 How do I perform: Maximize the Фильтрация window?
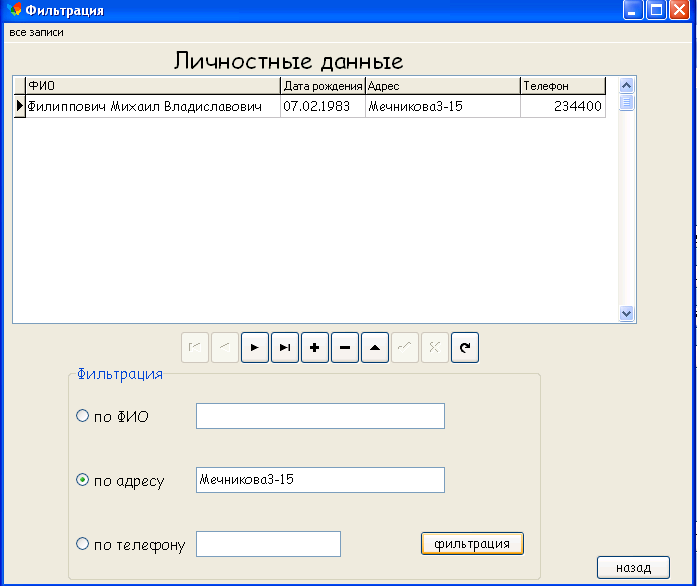point(657,10)
